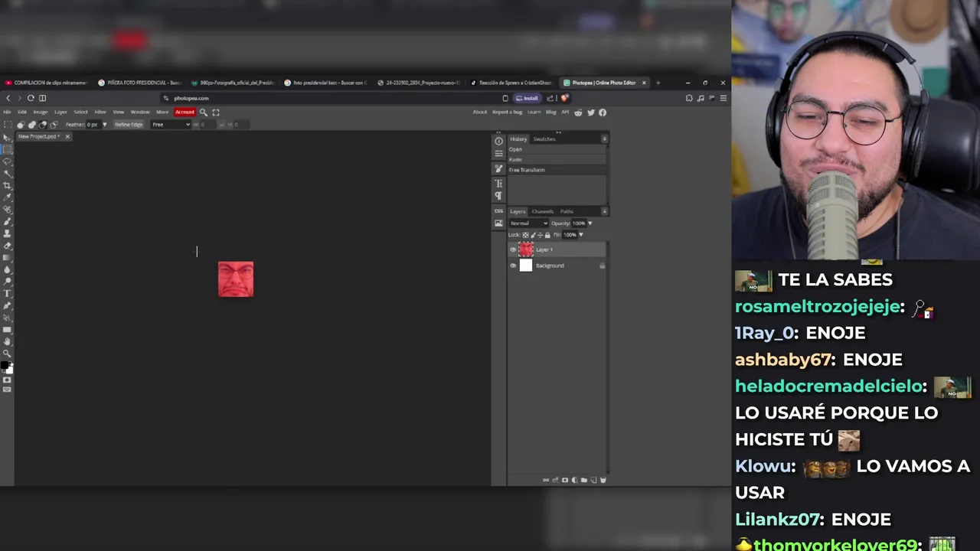Hide Layer 1 with eye icon
Image resolution: width=980 pixels, height=551 pixels.
click(513, 249)
